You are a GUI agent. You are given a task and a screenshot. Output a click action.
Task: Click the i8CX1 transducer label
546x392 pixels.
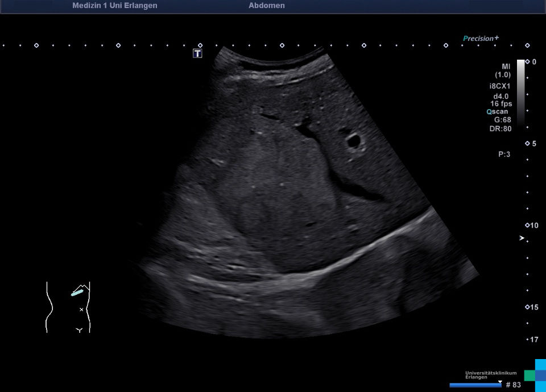(x=500, y=86)
